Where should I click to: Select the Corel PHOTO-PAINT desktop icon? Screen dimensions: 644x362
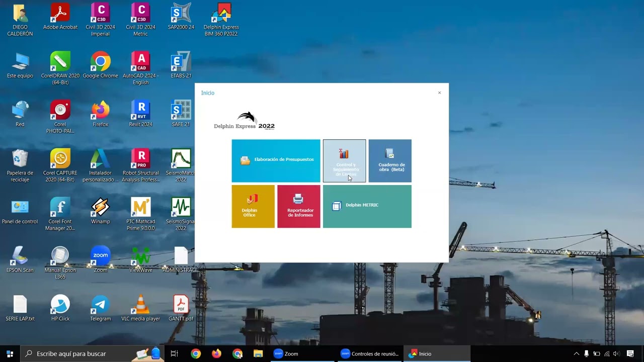[60, 117]
